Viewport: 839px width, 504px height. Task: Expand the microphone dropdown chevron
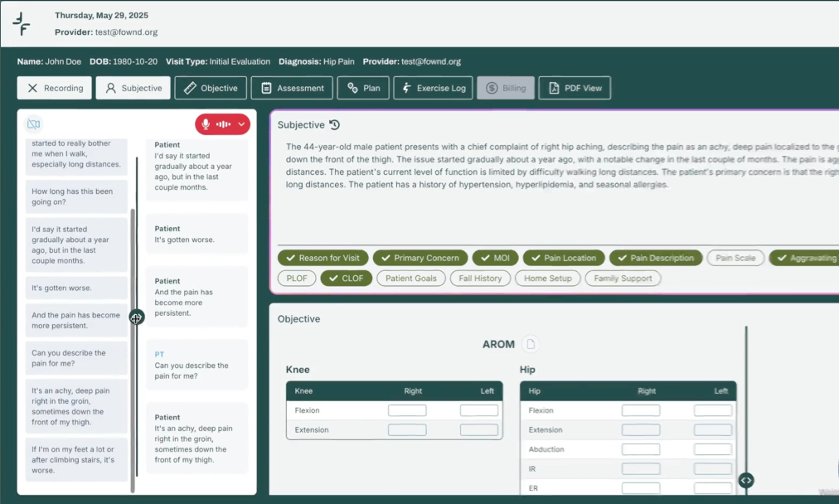[x=242, y=124]
